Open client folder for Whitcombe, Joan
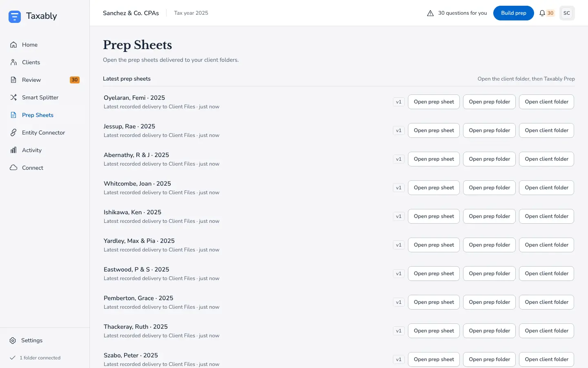This screenshot has height=368, width=588. tap(546, 188)
